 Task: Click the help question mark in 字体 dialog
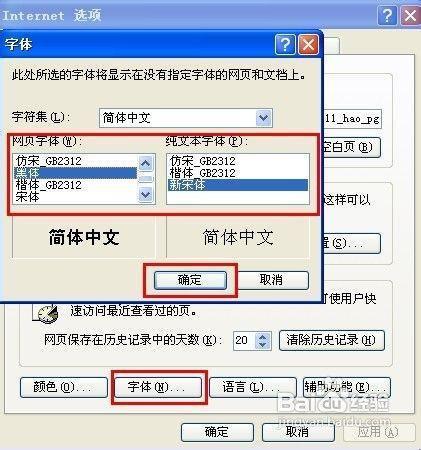(x=285, y=44)
